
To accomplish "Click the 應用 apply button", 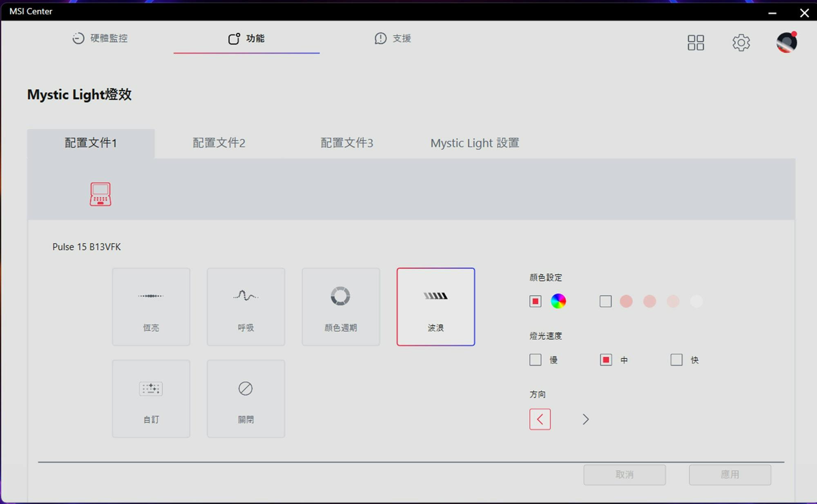I will coord(730,475).
